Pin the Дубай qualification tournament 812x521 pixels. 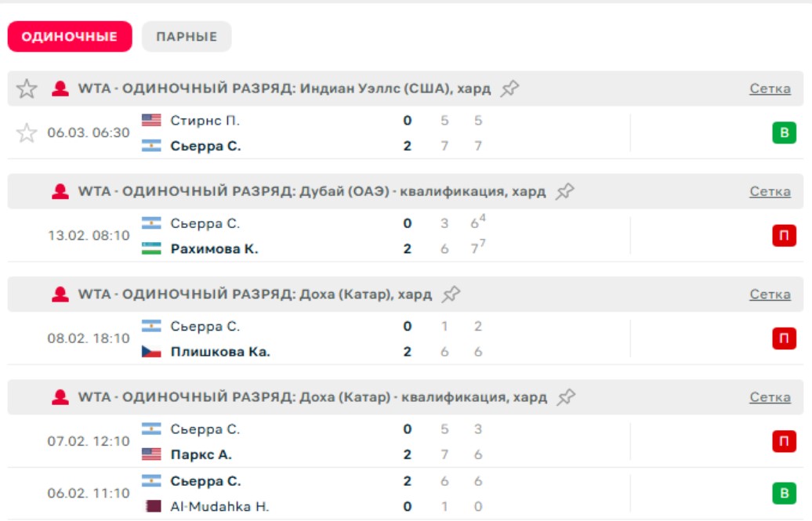[565, 191]
